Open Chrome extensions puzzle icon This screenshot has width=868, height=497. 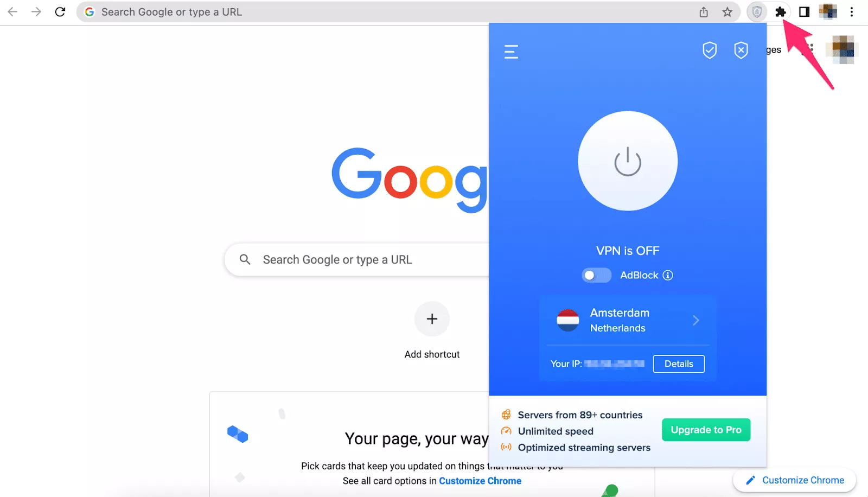[x=780, y=12]
